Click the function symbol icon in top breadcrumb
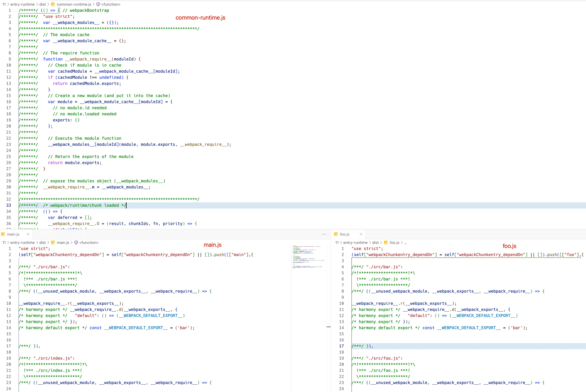Screen dimensions: 586x392 98,4
